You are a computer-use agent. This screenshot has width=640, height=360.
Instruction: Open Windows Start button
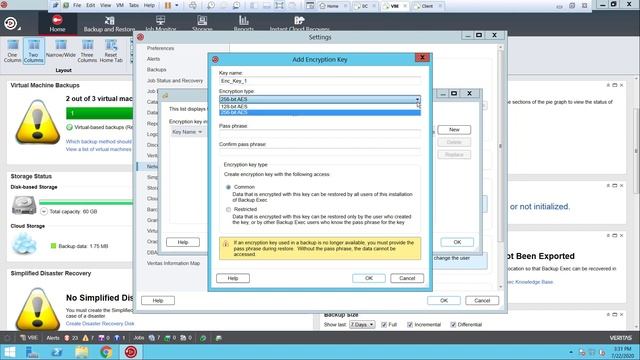tap(9, 352)
